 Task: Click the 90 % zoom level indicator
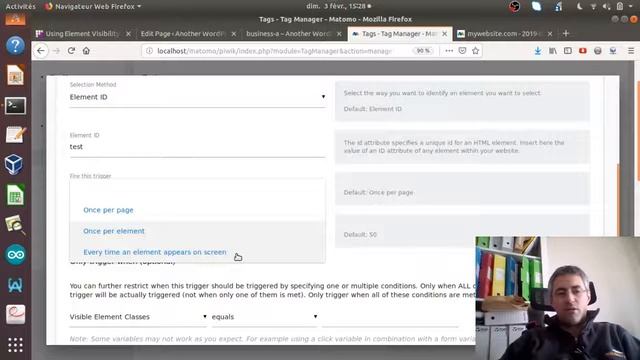click(422, 51)
